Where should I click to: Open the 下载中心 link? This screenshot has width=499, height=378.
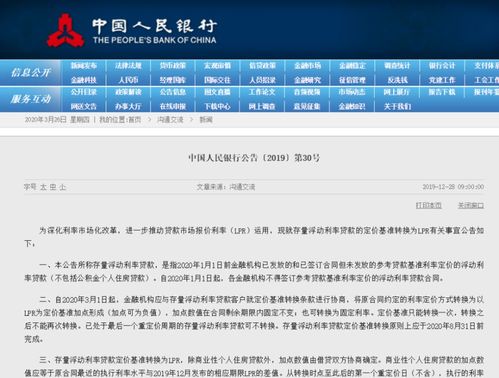pyautogui.click(x=217, y=106)
